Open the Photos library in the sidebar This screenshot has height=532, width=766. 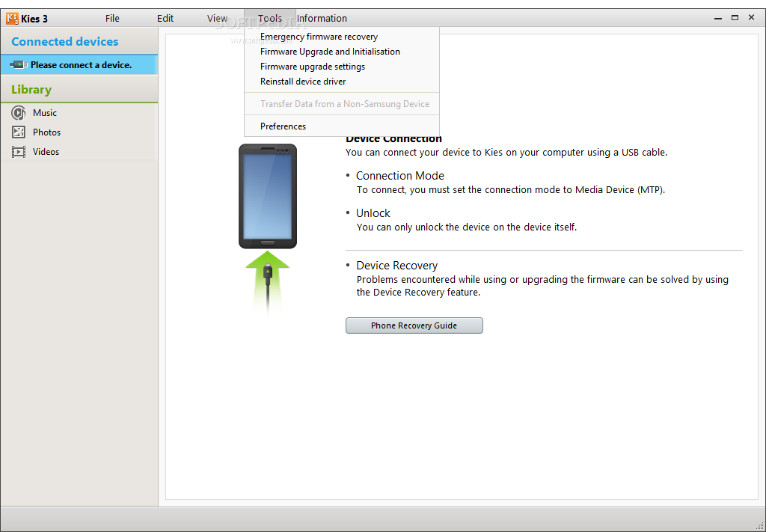pos(46,132)
